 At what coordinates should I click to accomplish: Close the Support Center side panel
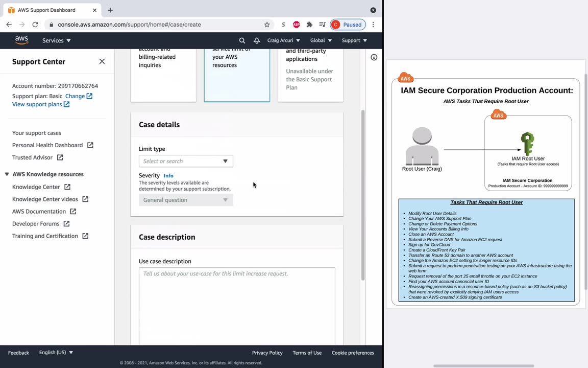(102, 61)
